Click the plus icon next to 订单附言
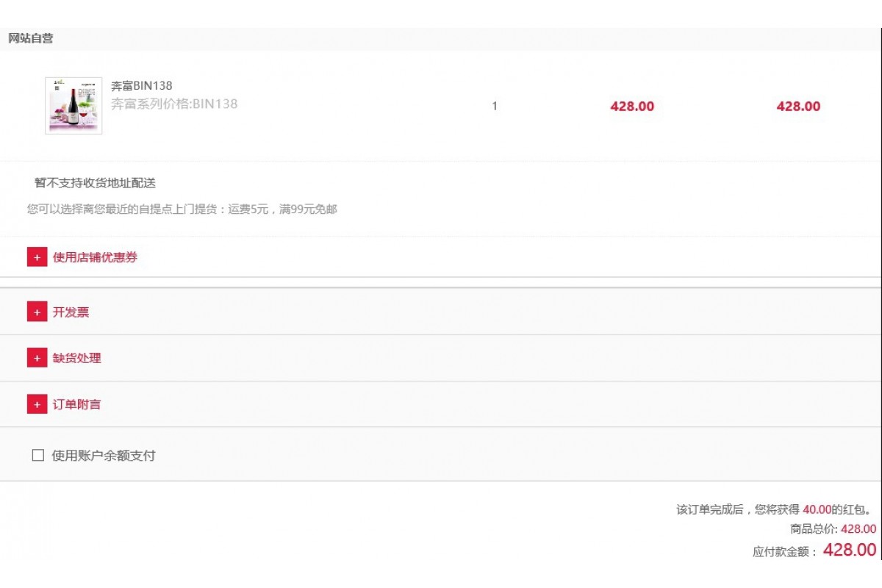The width and height of the screenshot is (882, 588). click(37, 404)
